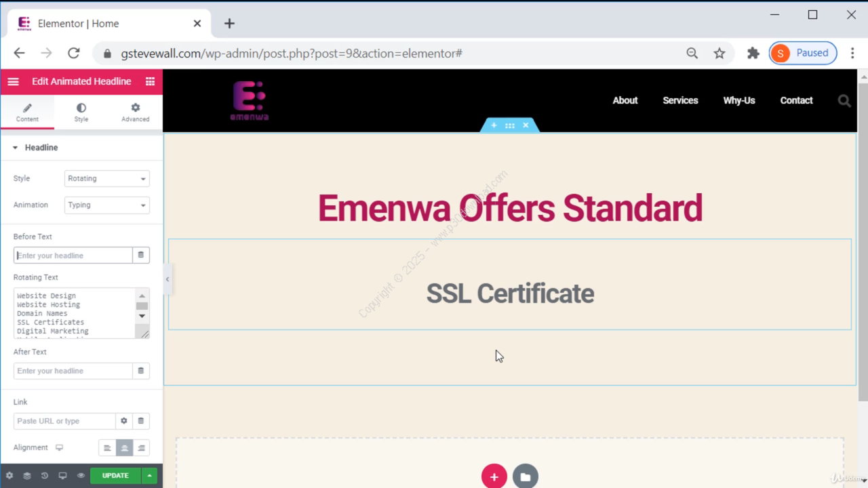Open a new browser tab
868x488 pixels.
(x=229, y=24)
